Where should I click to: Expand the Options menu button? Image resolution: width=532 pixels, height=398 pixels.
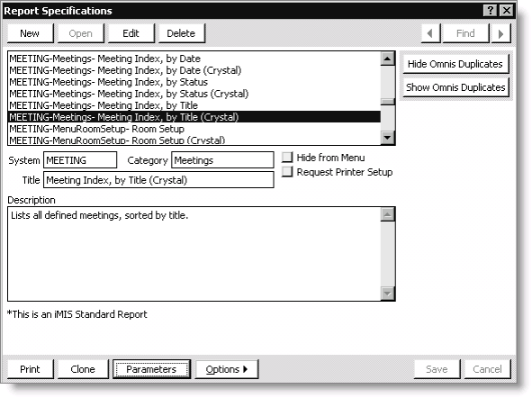227,369
